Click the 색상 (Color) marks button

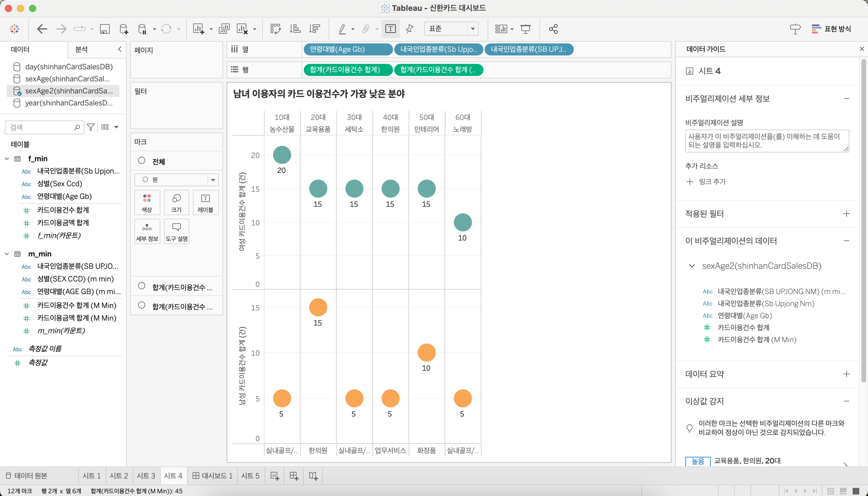point(147,202)
